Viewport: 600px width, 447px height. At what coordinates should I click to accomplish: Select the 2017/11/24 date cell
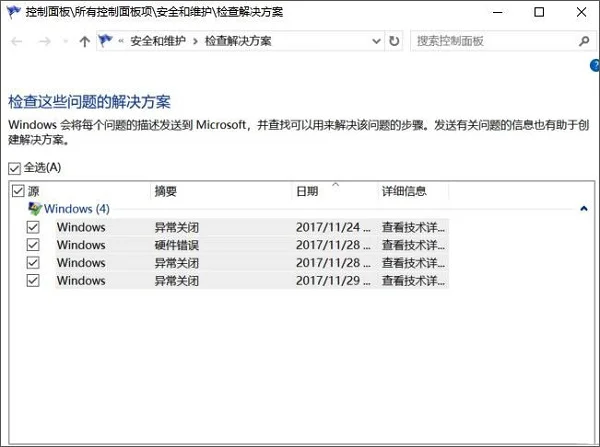(x=333, y=227)
